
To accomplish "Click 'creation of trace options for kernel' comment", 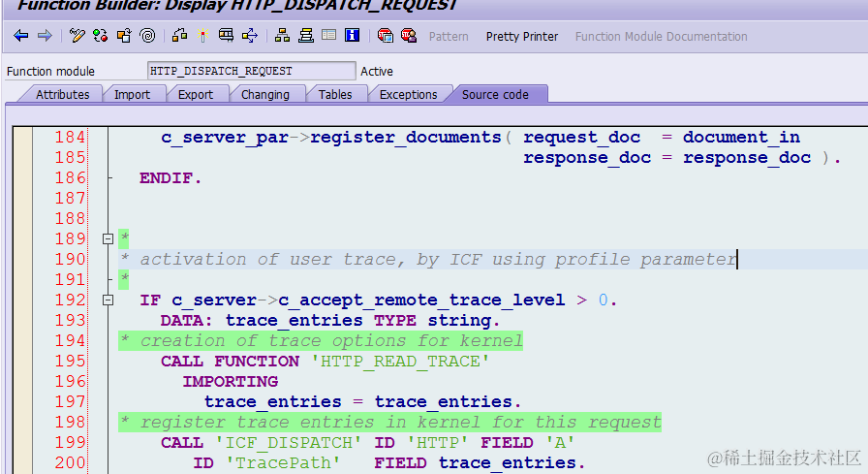I will coord(321,340).
